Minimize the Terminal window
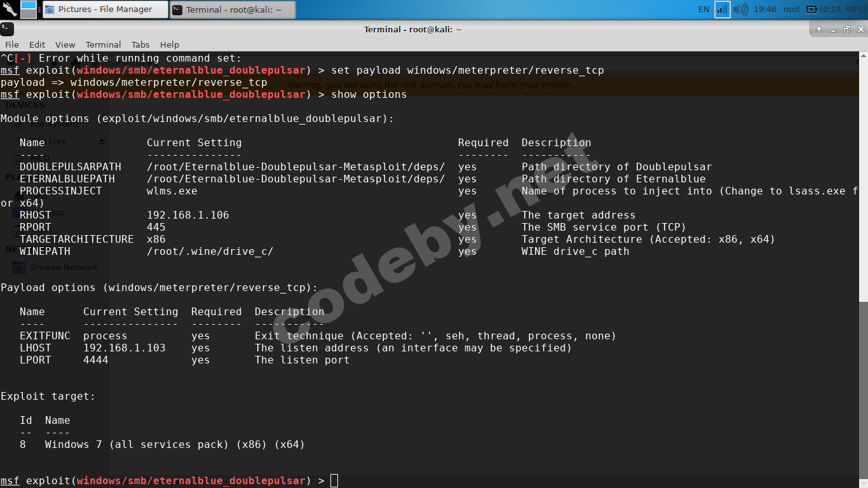The height and width of the screenshot is (488, 868). [x=833, y=29]
